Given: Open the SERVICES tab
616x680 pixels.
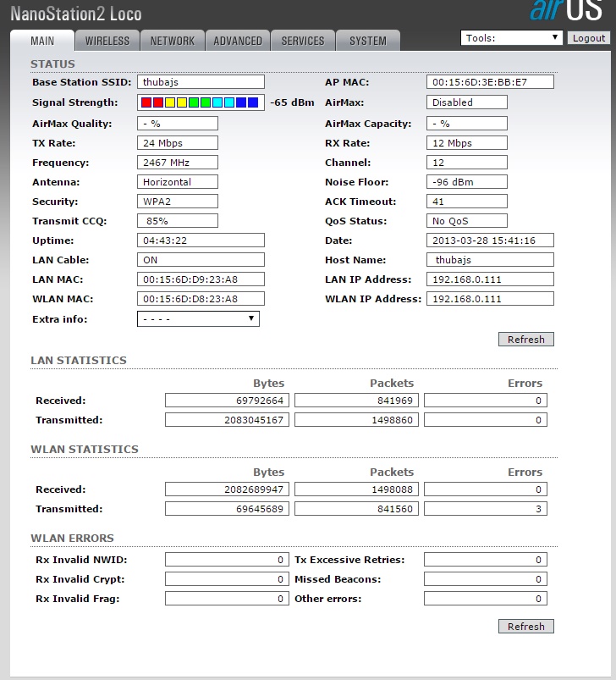Looking at the screenshot, I should pyautogui.click(x=303, y=41).
